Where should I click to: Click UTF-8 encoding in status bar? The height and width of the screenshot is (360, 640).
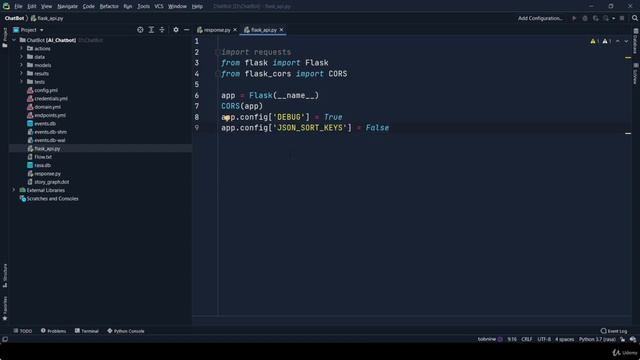pos(544,339)
